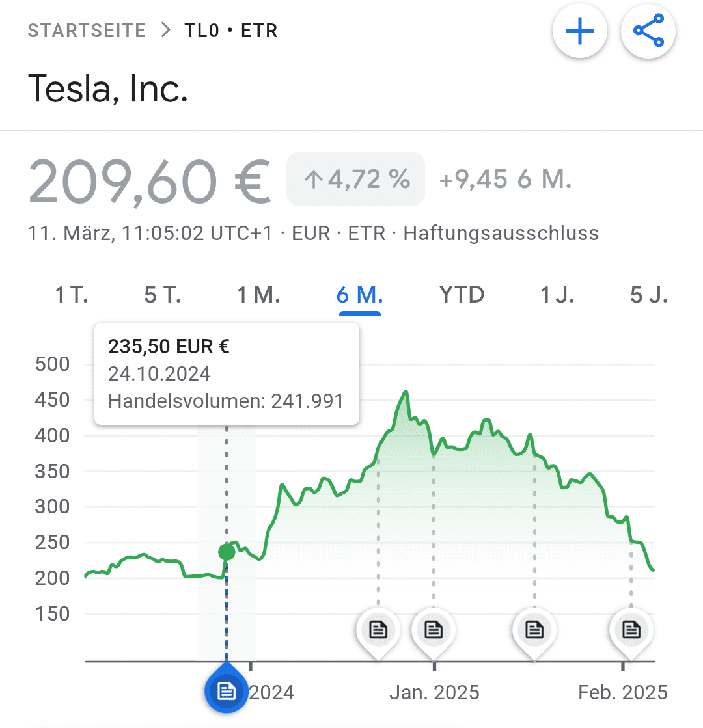Tap the 4,72 % change badge
Screen dimensions: 703x728
[x=356, y=179]
